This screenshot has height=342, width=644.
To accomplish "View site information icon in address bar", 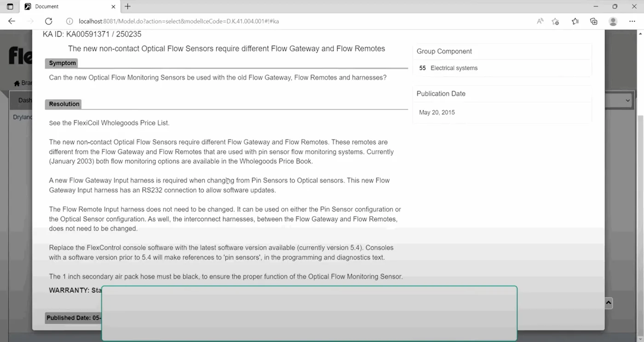I will [x=70, y=21].
